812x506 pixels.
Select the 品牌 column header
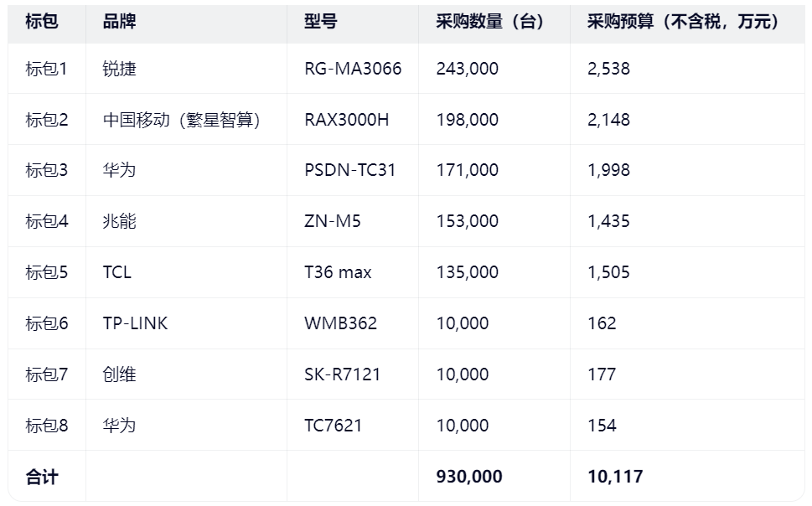119,22
